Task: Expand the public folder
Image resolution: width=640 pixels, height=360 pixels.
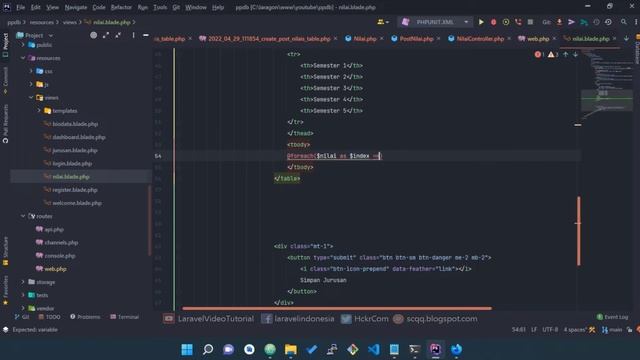Action: click(x=23, y=45)
